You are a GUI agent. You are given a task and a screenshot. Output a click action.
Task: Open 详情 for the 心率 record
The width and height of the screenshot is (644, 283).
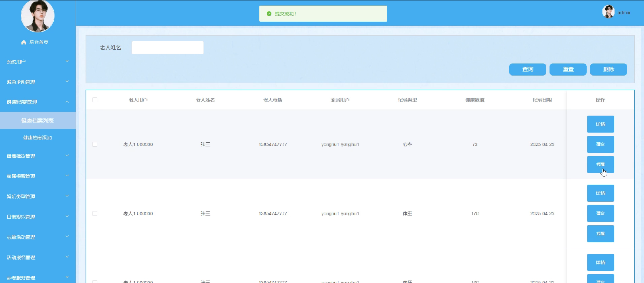[x=600, y=124]
